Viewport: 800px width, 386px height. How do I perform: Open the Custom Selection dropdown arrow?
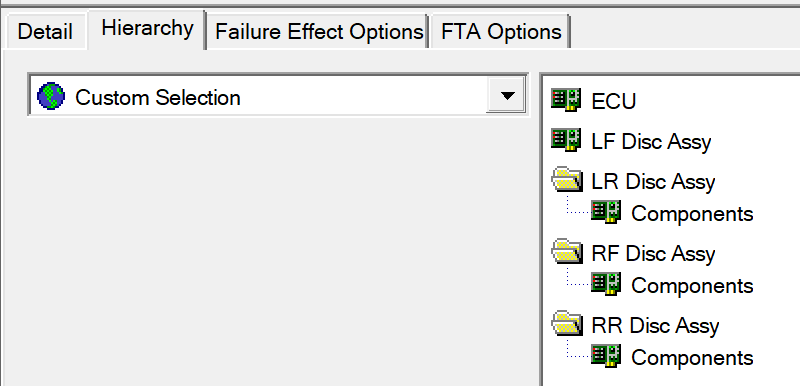pyautogui.click(x=506, y=95)
